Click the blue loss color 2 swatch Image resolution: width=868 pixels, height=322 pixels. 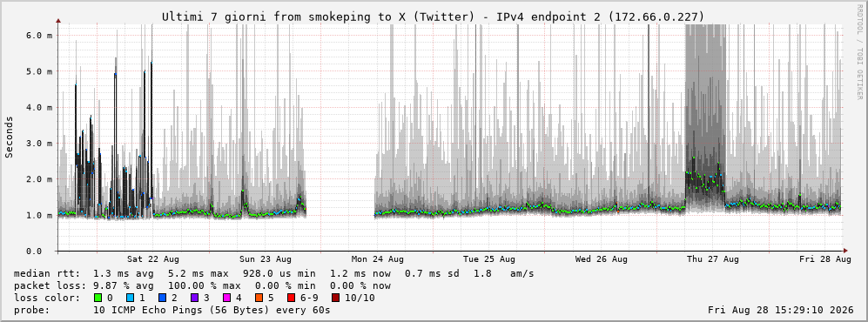tap(161, 299)
